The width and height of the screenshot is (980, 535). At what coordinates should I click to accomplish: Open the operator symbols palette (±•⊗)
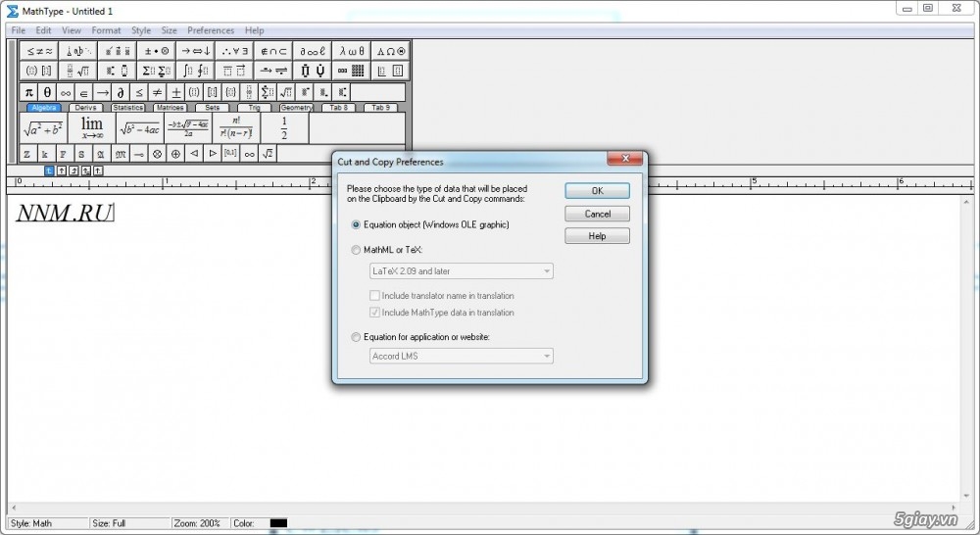pyautogui.click(x=156, y=51)
